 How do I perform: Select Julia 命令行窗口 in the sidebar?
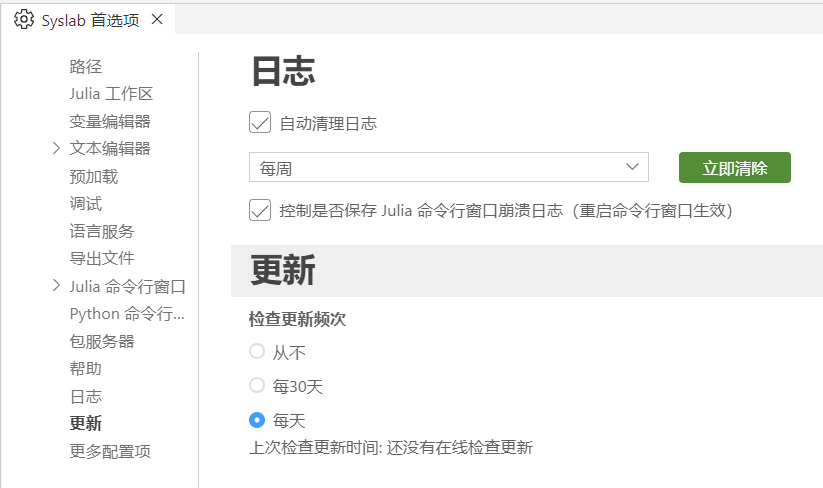[x=128, y=287]
